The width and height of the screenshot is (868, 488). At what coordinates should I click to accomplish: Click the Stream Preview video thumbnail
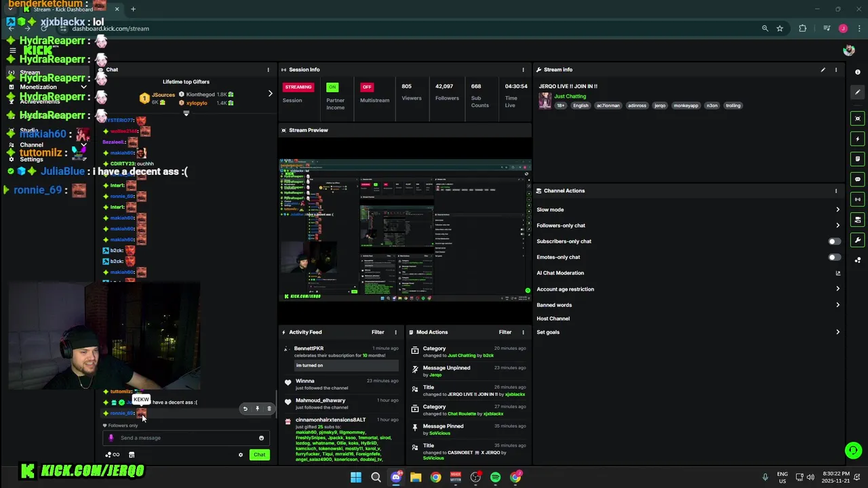point(406,230)
